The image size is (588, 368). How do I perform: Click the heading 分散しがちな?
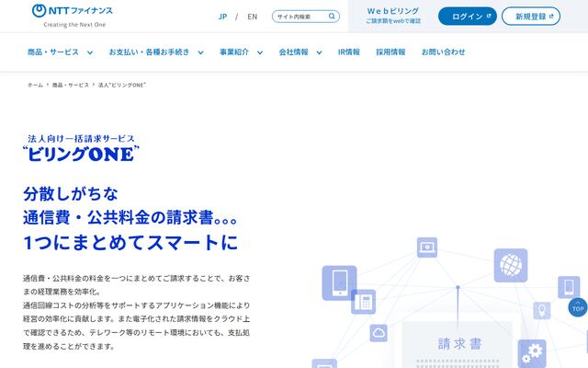click(x=71, y=194)
